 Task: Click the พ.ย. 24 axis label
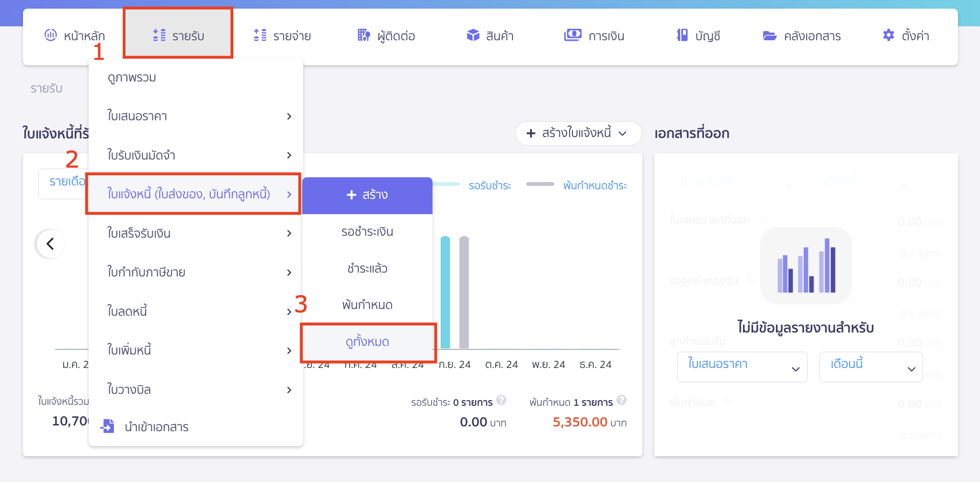click(548, 365)
